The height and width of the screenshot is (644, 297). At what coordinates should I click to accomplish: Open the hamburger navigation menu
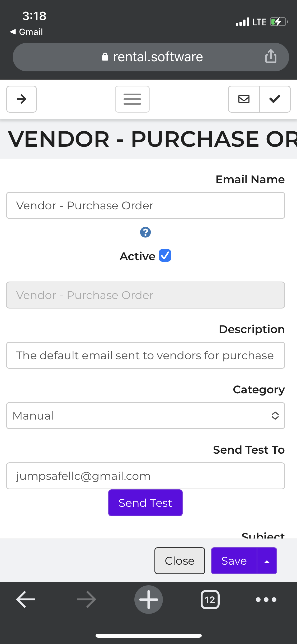[x=132, y=99]
